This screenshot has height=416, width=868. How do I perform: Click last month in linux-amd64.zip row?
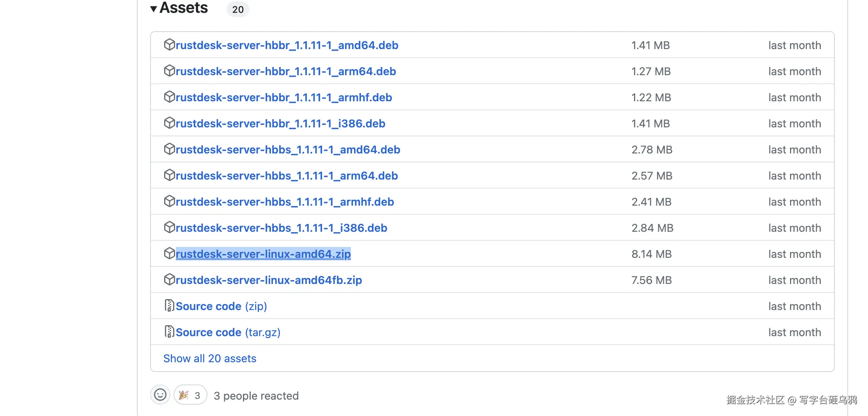[795, 254]
